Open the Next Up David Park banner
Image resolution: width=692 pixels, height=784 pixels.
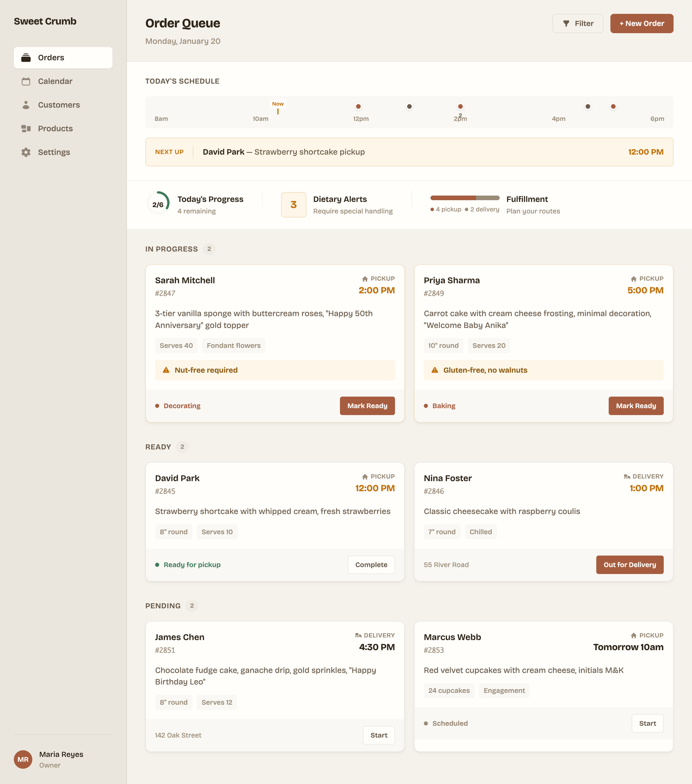(409, 152)
